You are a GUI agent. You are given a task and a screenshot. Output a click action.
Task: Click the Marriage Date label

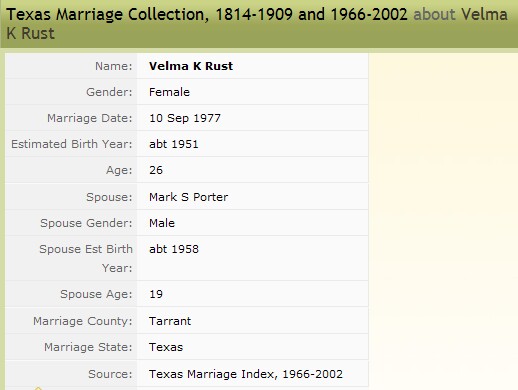click(90, 118)
